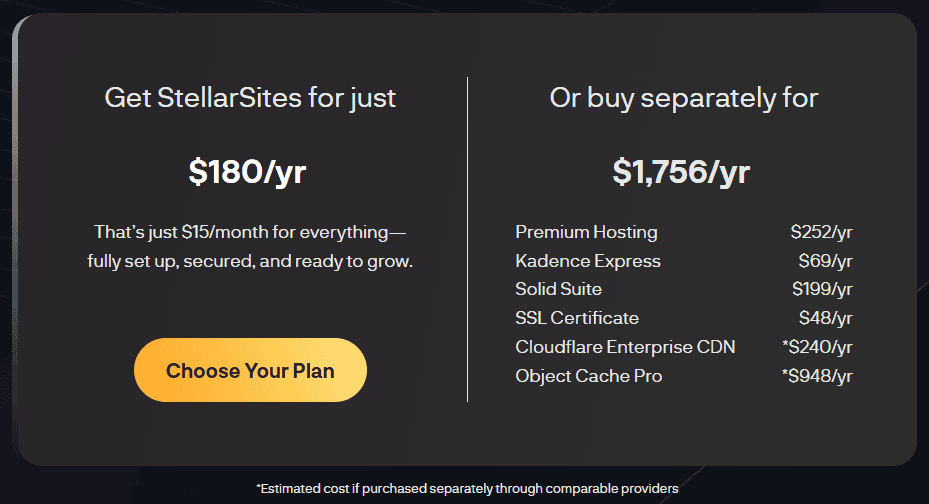Click the "Or buy separately for" heading
The height and width of the screenshot is (504, 929).
point(684,98)
